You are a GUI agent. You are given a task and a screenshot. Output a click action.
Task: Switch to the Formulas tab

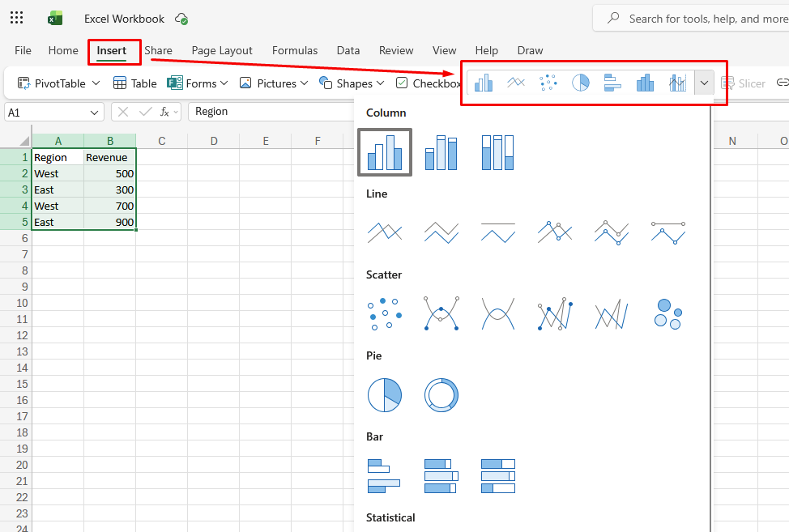tap(295, 50)
